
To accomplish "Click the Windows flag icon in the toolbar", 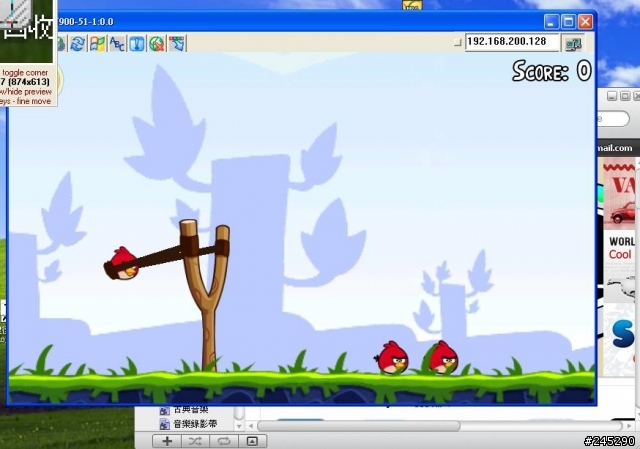I will click(x=97, y=43).
